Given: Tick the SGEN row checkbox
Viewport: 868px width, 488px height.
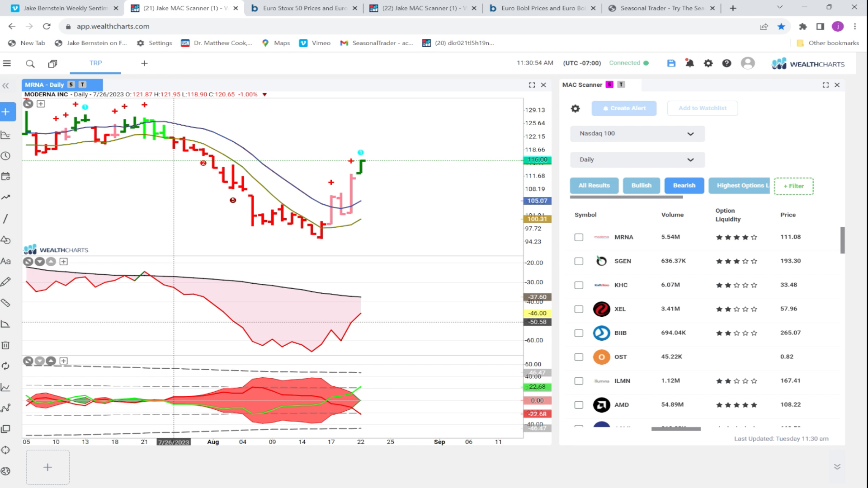Looking at the screenshot, I should [579, 261].
